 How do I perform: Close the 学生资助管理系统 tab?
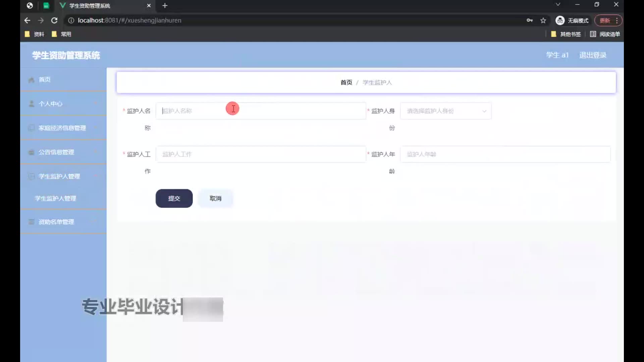[x=149, y=6]
